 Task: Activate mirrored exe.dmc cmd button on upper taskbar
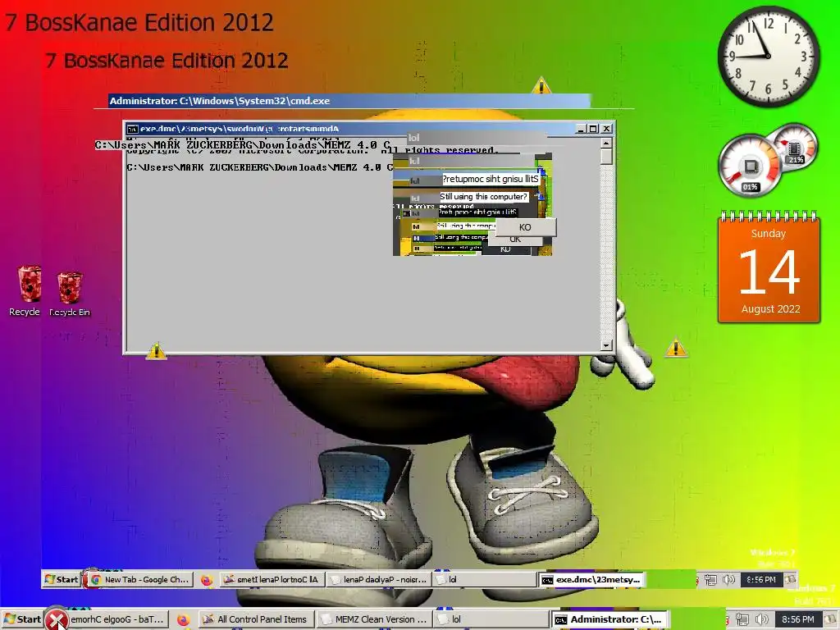point(592,580)
